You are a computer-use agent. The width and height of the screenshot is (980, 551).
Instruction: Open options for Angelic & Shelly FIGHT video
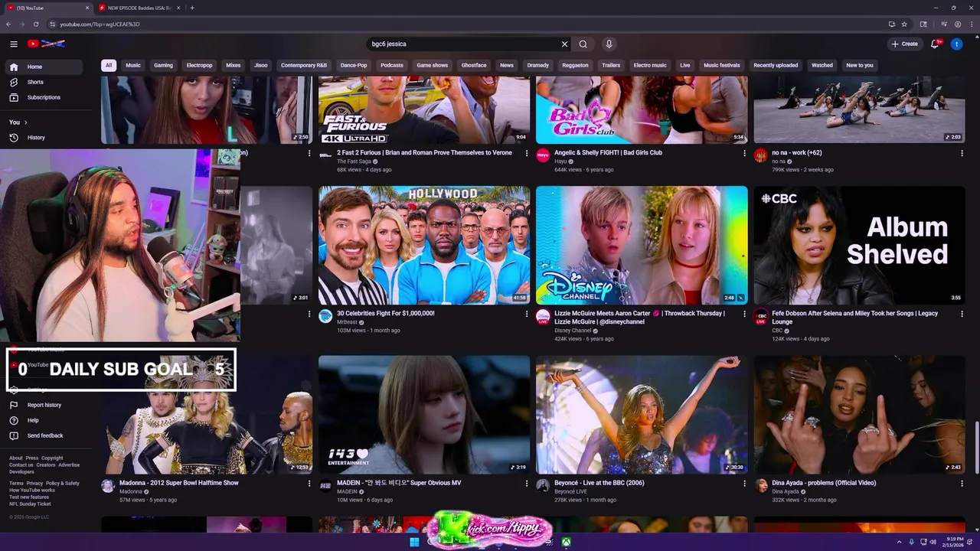[744, 153]
